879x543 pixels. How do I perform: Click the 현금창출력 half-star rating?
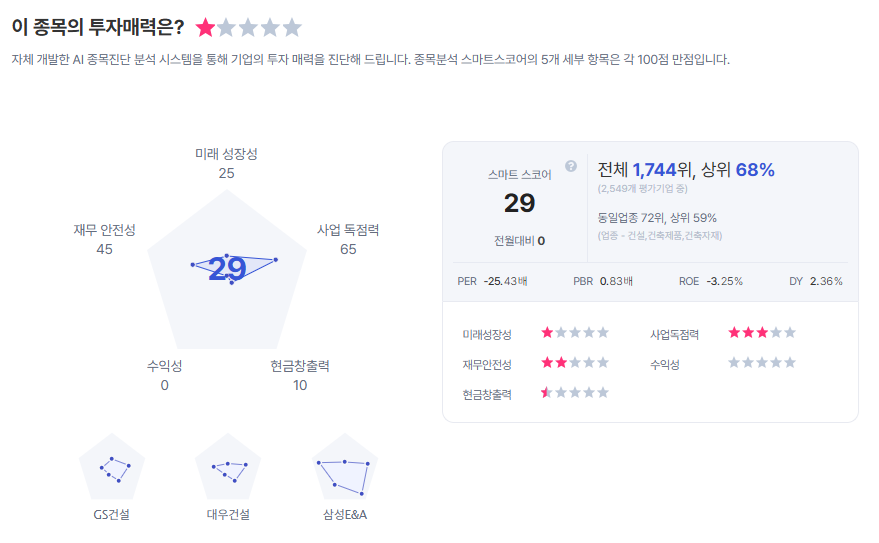tap(575, 393)
